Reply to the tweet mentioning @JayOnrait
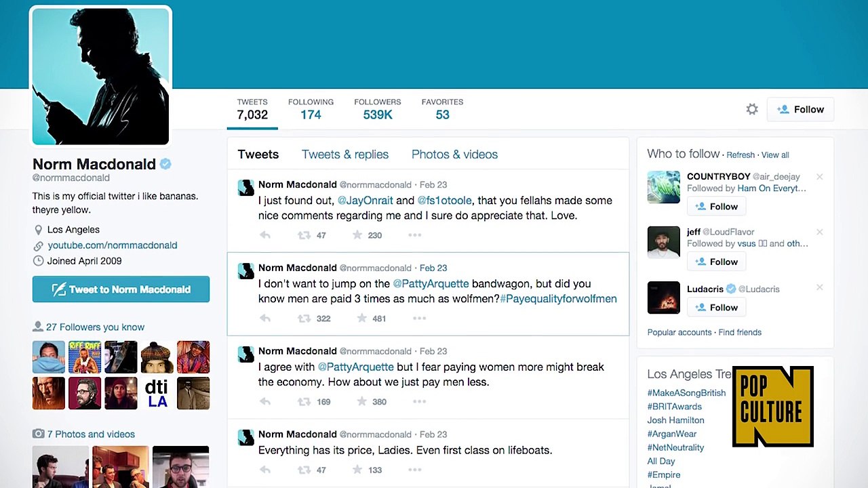The image size is (868, 488). click(x=265, y=235)
